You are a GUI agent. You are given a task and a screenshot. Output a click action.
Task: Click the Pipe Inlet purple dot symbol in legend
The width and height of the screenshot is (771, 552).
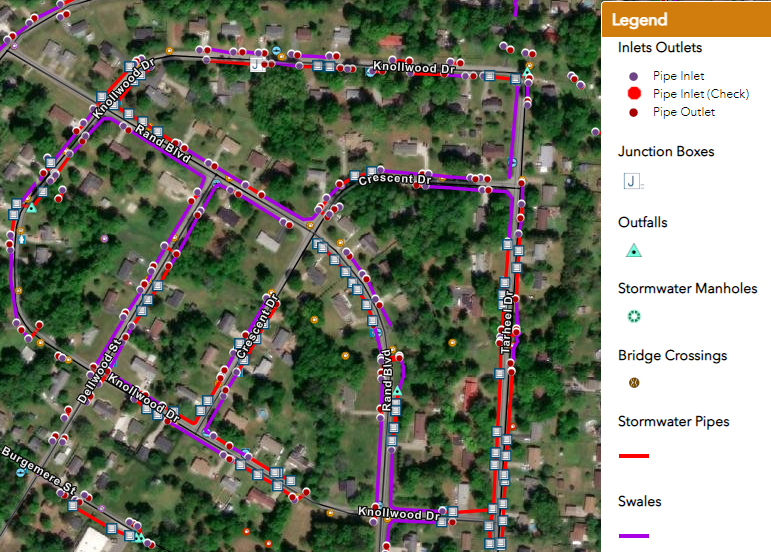(633, 76)
